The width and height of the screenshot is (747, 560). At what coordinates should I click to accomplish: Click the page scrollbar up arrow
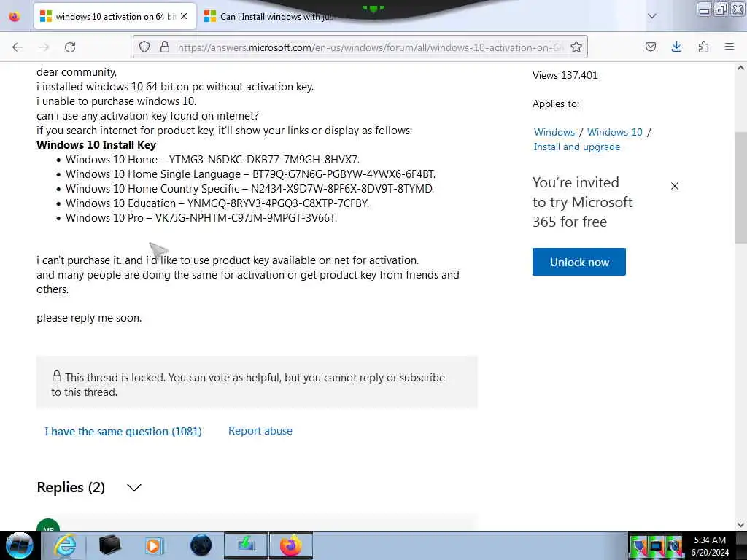pyautogui.click(x=740, y=68)
